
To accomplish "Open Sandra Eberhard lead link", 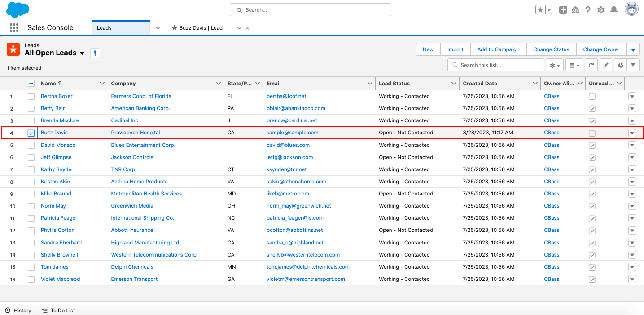I will 61,243.
